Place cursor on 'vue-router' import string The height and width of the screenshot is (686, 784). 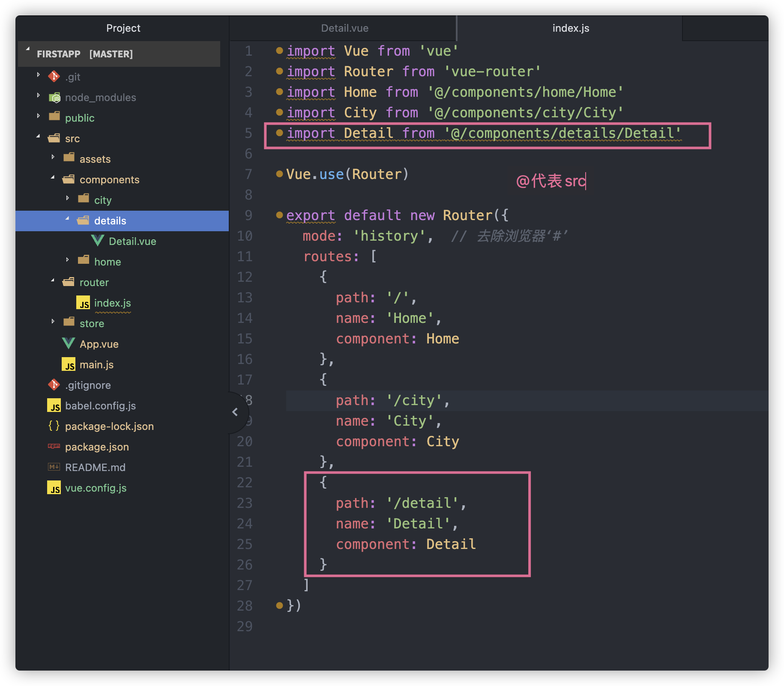(x=492, y=72)
